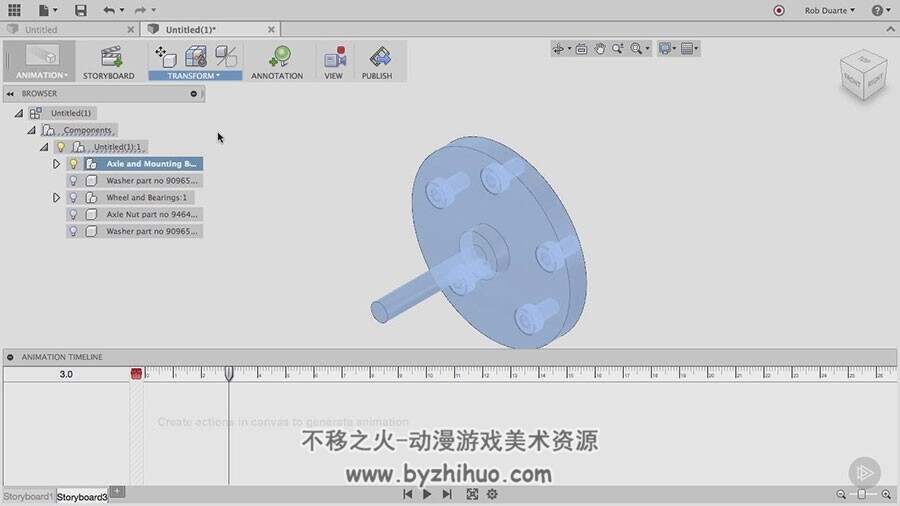Toggle visibility bulb of Untitled(1):1

[x=61, y=147]
